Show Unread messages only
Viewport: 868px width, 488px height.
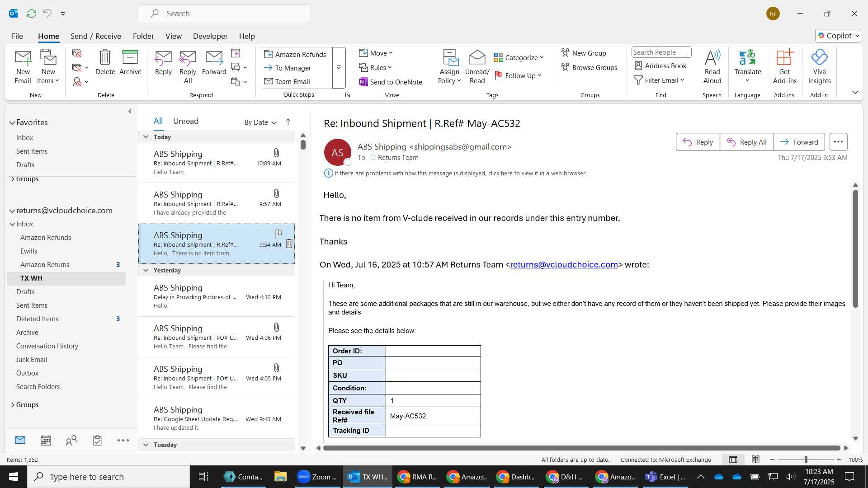pos(186,121)
